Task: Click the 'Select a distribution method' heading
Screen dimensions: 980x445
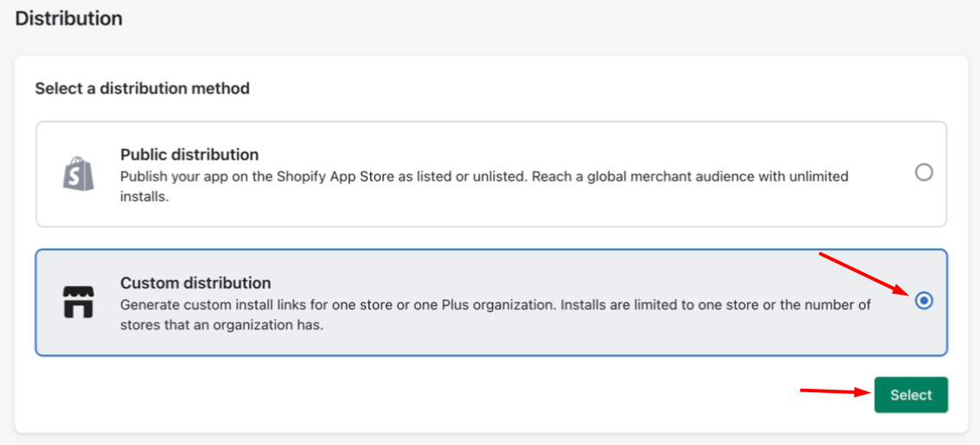Action: [x=142, y=88]
